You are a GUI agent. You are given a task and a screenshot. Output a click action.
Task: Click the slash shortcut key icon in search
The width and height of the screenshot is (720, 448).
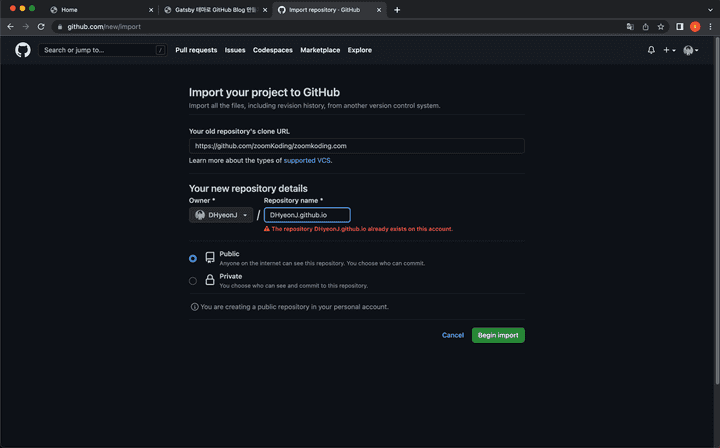[160, 50]
